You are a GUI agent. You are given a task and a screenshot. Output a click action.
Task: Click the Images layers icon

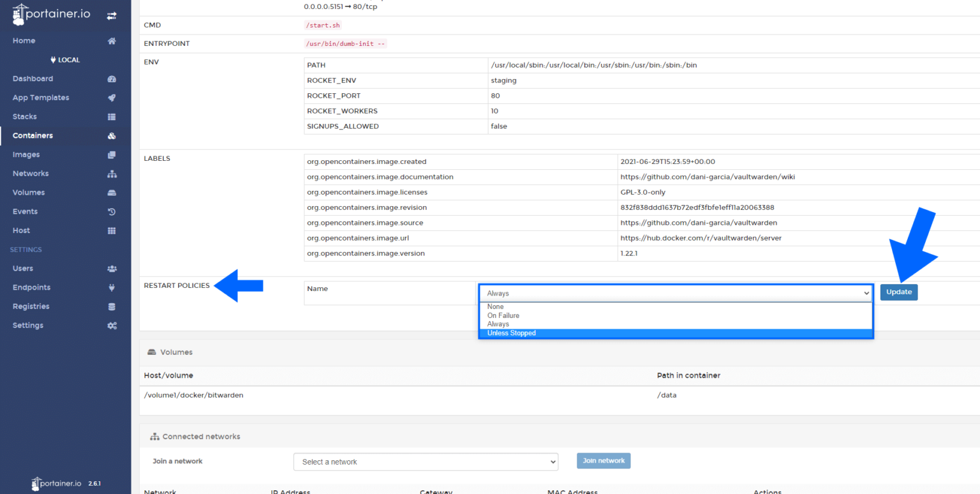click(112, 154)
